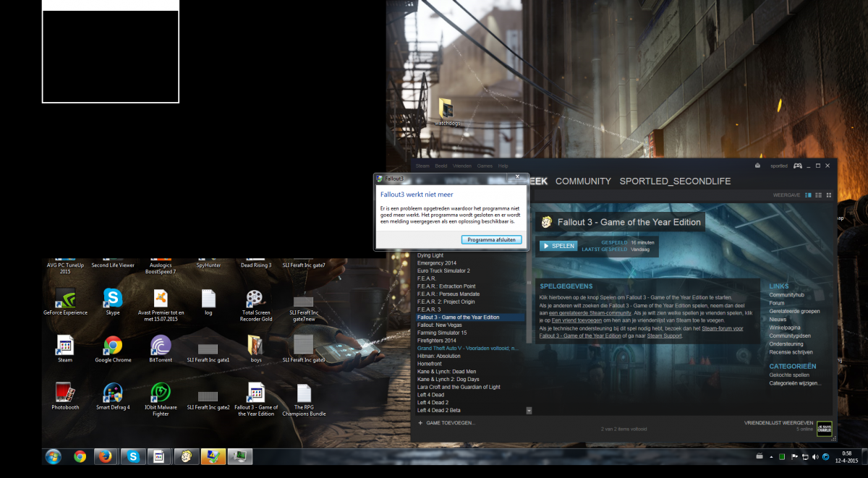Open IObit Malware Fighter icon
Image resolution: width=868 pixels, height=478 pixels.
point(161,399)
